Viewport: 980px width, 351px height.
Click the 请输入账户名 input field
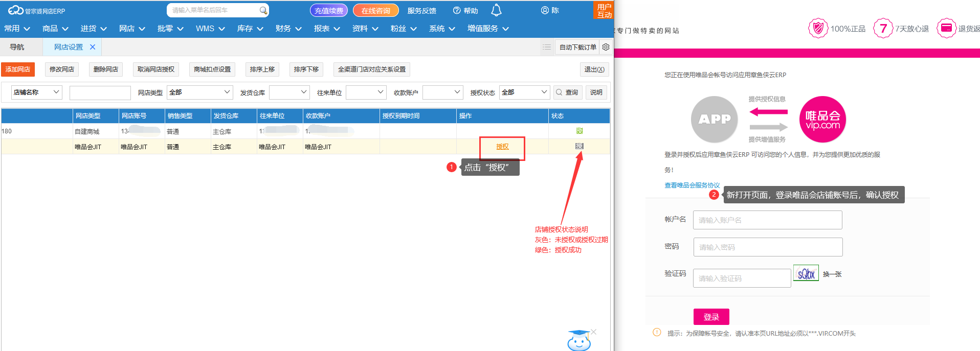click(x=768, y=220)
